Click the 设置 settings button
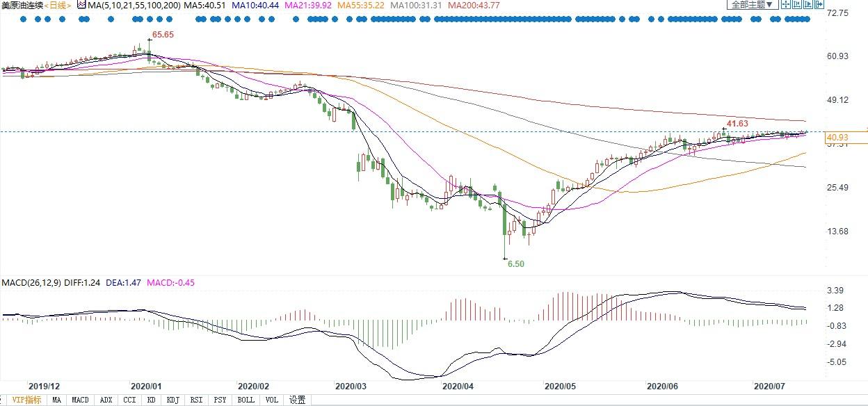The image size is (868, 406). [298, 400]
